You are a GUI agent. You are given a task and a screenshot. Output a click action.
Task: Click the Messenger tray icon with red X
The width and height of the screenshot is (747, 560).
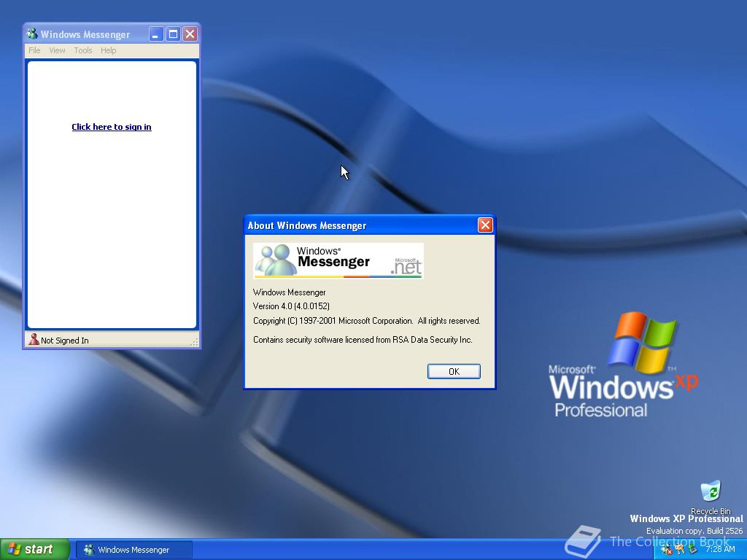(666, 550)
